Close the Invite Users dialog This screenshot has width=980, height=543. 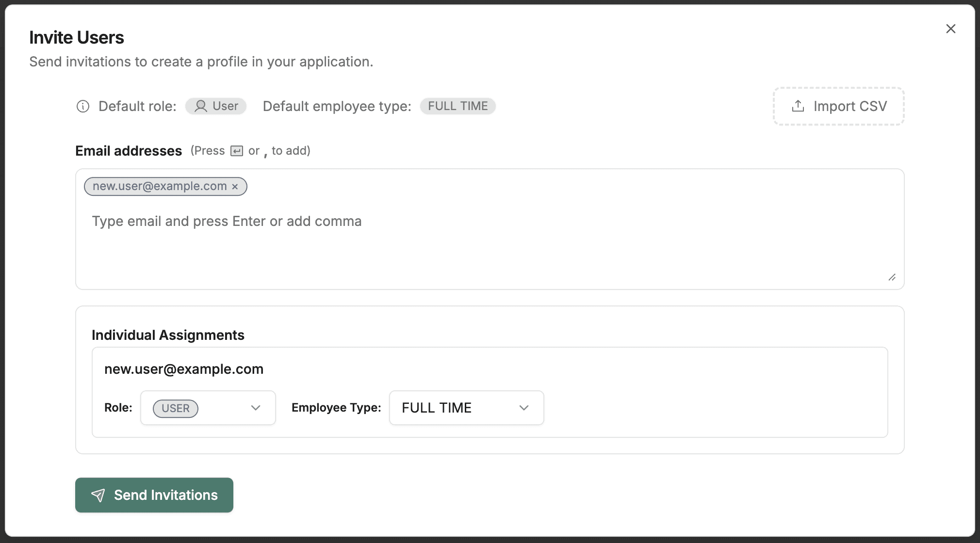(950, 29)
